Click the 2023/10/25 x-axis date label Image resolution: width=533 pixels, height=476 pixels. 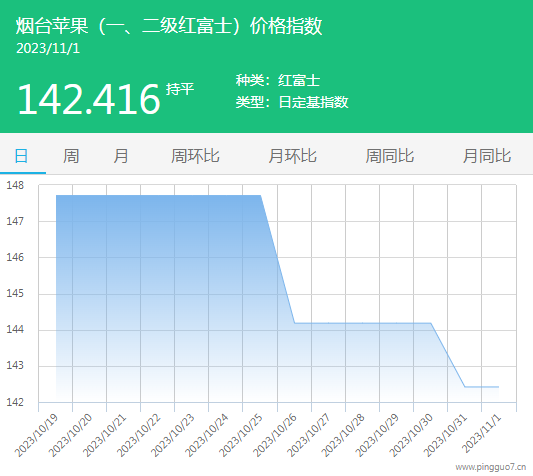click(241, 435)
